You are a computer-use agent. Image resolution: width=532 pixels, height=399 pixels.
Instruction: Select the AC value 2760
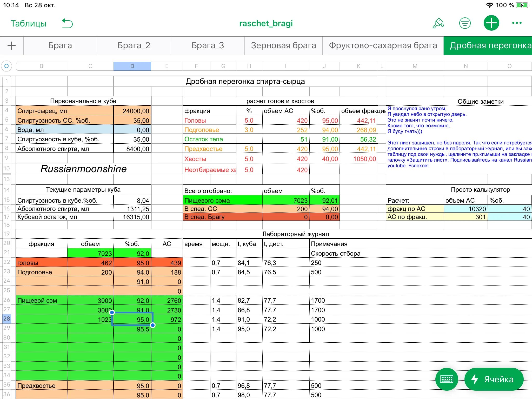click(167, 300)
